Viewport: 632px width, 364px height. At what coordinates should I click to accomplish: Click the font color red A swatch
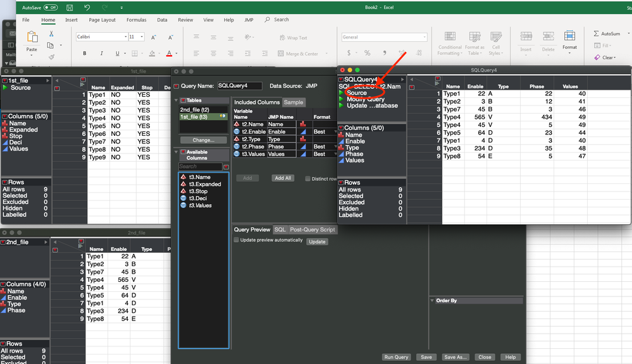(169, 54)
